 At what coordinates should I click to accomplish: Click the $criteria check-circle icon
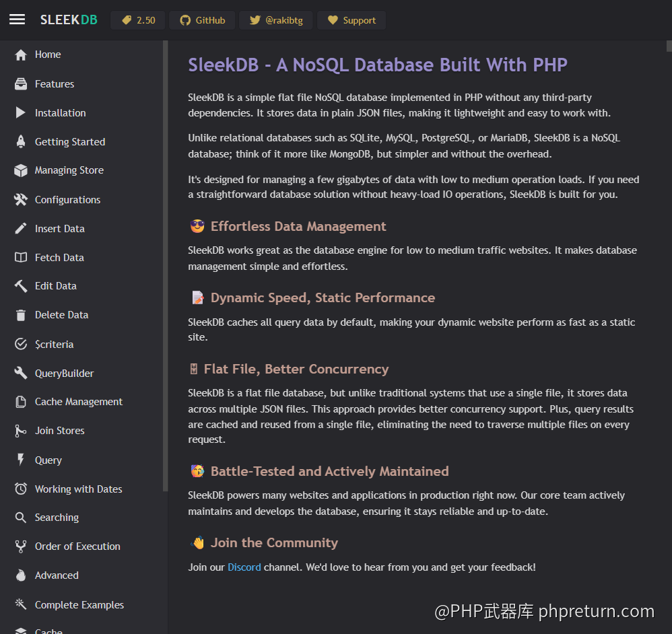coord(21,344)
